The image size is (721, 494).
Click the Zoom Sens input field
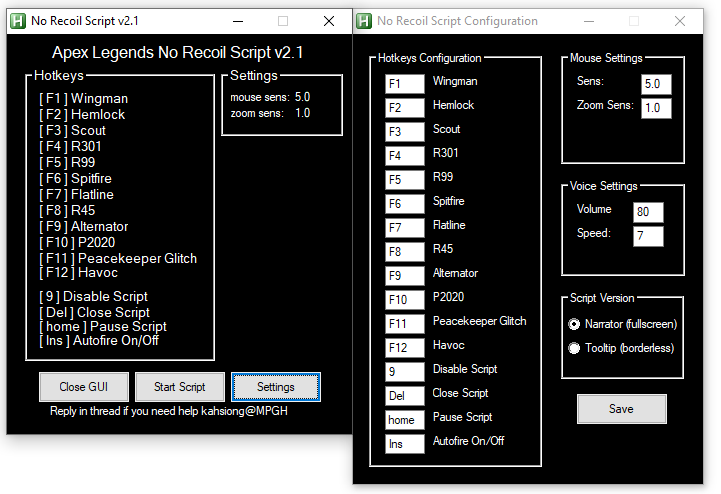[656, 108]
